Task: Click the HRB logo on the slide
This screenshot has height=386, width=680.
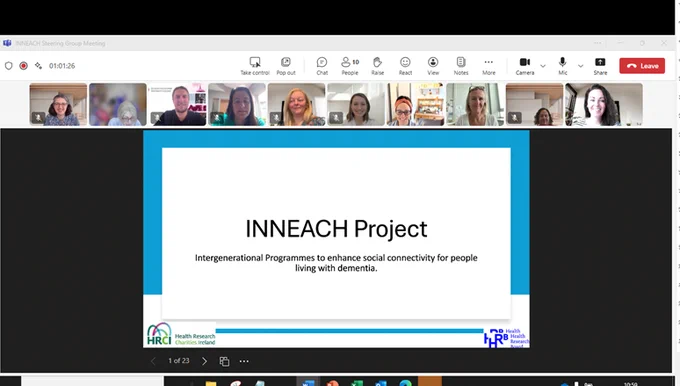Action: click(506, 338)
